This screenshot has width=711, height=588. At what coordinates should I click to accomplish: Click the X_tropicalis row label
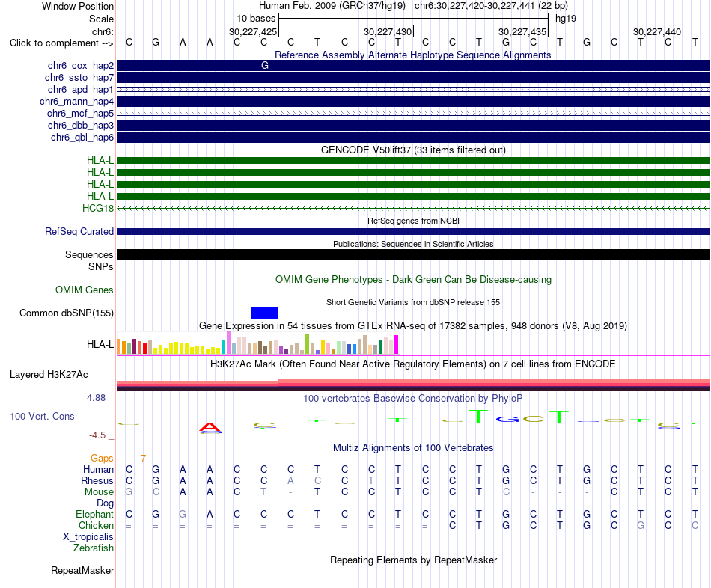[x=88, y=537]
